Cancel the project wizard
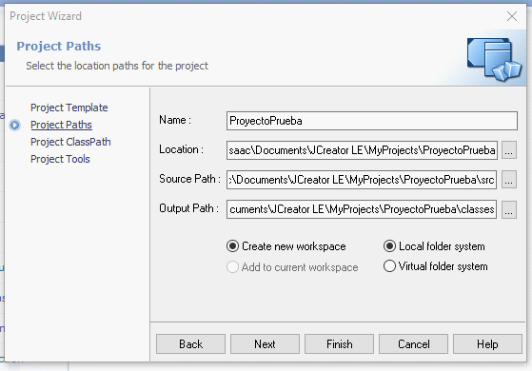532x371 pixels. point(414,344)
